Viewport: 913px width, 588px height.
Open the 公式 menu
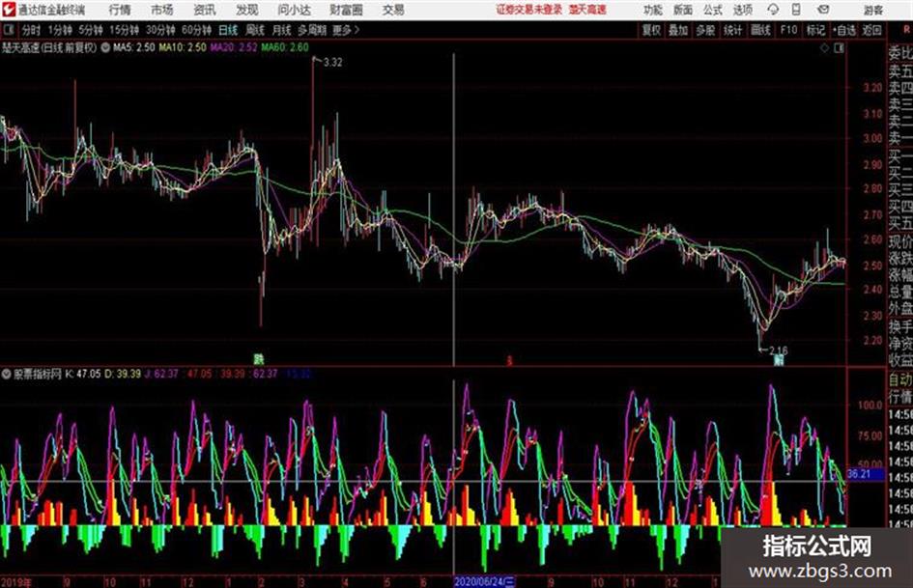[713, 10]
